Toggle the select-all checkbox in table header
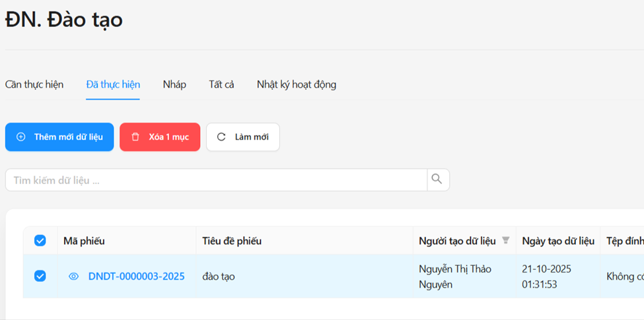Viewport: 644px width, 320px height. tap(40, 241)
